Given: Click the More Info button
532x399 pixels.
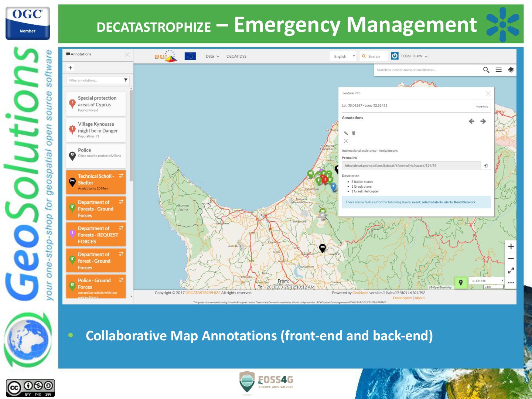Looking at the screenshot, I should coord(482,106).
